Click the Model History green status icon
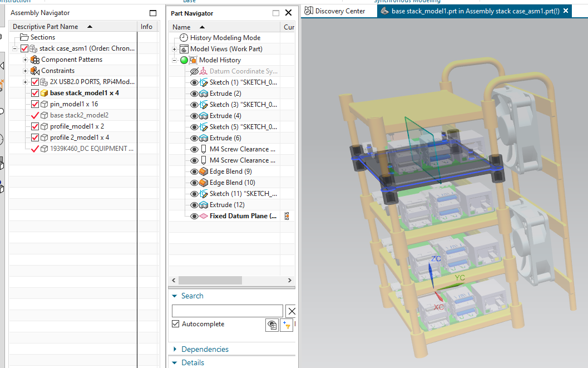 pos(184,60)
